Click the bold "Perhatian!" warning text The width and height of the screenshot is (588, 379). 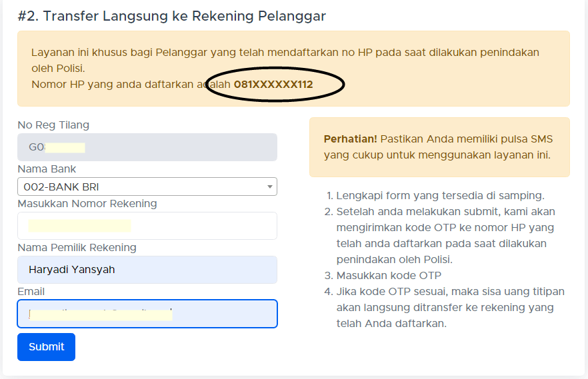coord(350,139)
